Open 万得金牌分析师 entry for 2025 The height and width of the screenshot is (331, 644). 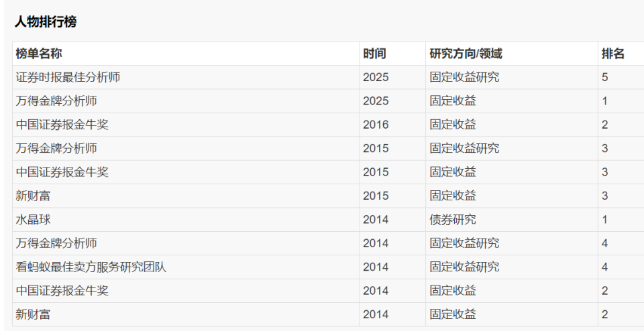point(56,101)
